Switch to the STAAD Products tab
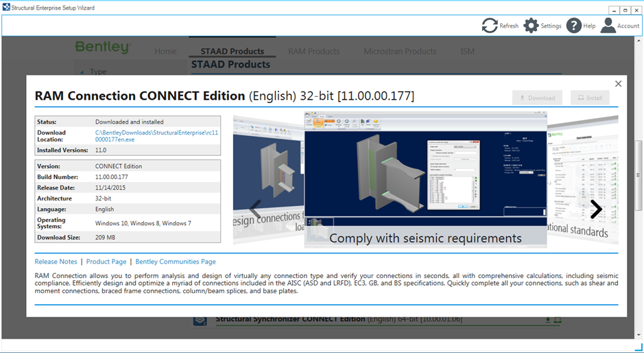 coord(232,52)
